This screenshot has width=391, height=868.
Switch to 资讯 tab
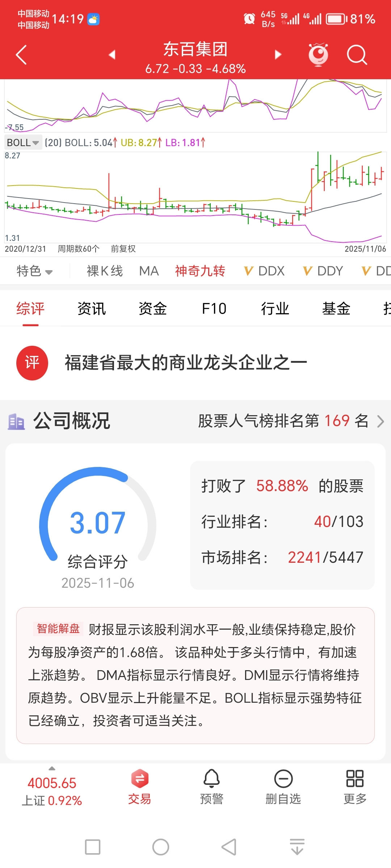pos(92,309)
